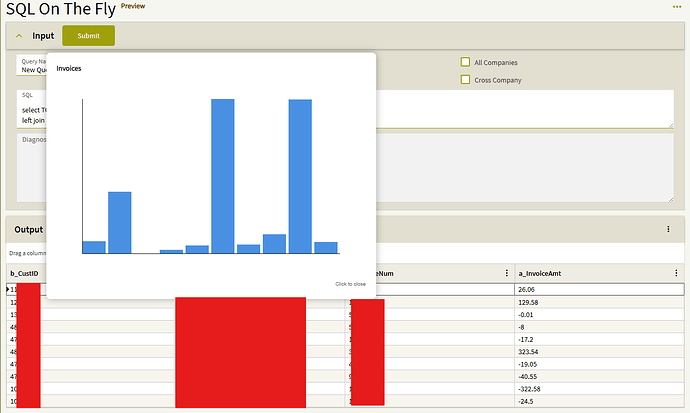Viewport: 690px width, 413px height.
Task: Open the page overflow ellipsis menu
Action: click(677, 7)
